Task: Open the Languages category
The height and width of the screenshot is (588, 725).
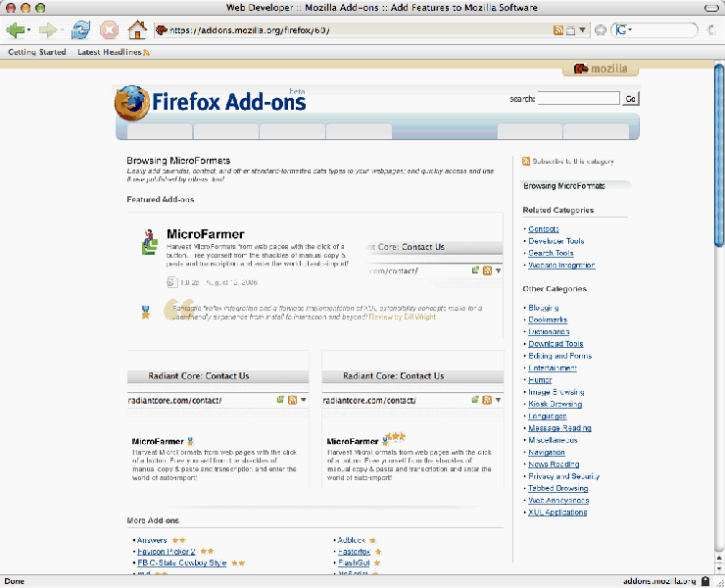Action: tap(548, 416)
